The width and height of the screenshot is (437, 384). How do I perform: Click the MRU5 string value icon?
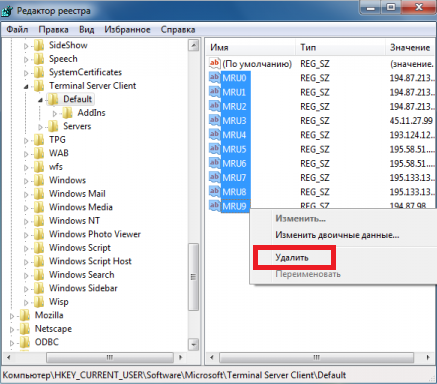pos(214,149)
